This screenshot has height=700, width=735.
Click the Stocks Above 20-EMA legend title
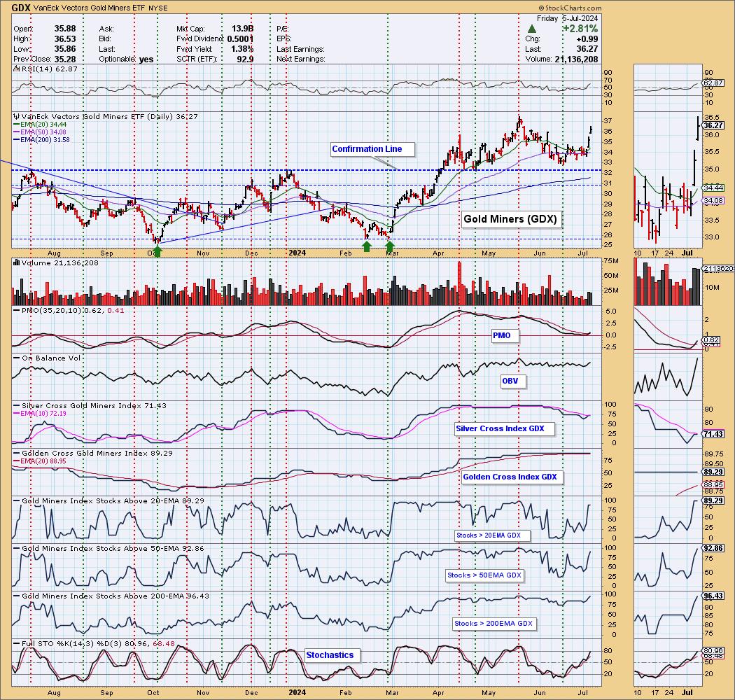(x=113, y=500)
